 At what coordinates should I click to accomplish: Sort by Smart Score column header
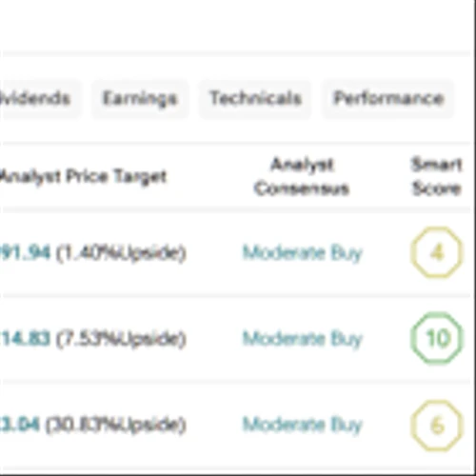437,177
